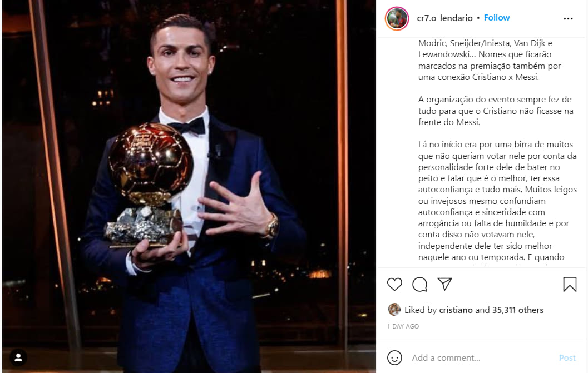Open the three-dot more options menu

568,18
